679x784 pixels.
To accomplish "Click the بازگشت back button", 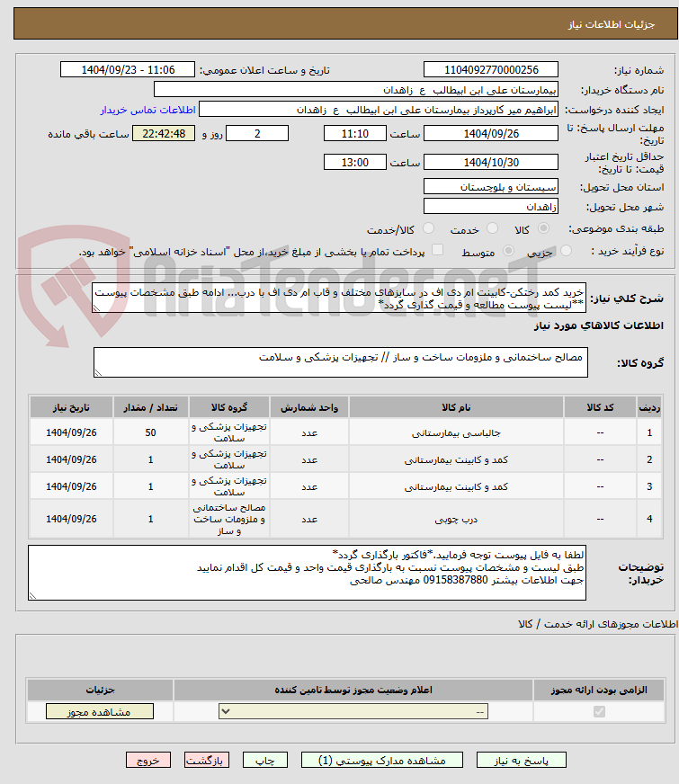I will tap(207, 761).
